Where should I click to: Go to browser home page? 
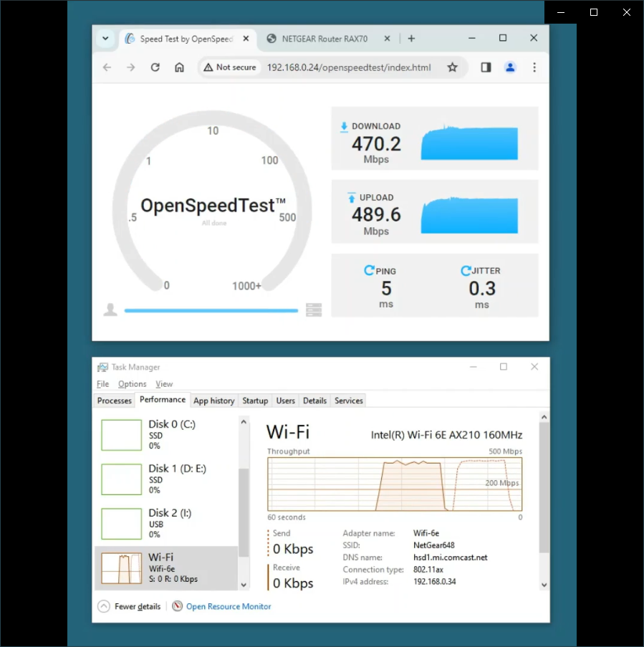click(179, 67)
